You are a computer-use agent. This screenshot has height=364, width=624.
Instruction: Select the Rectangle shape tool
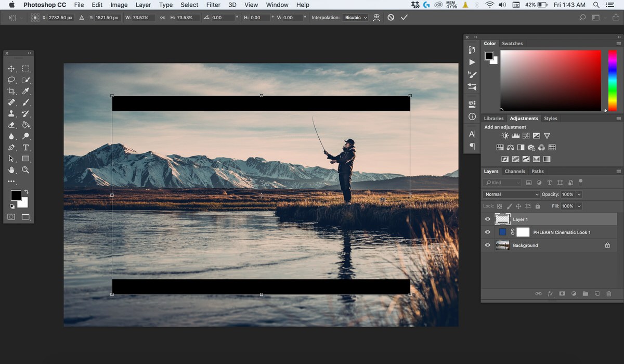click(25, 159)
